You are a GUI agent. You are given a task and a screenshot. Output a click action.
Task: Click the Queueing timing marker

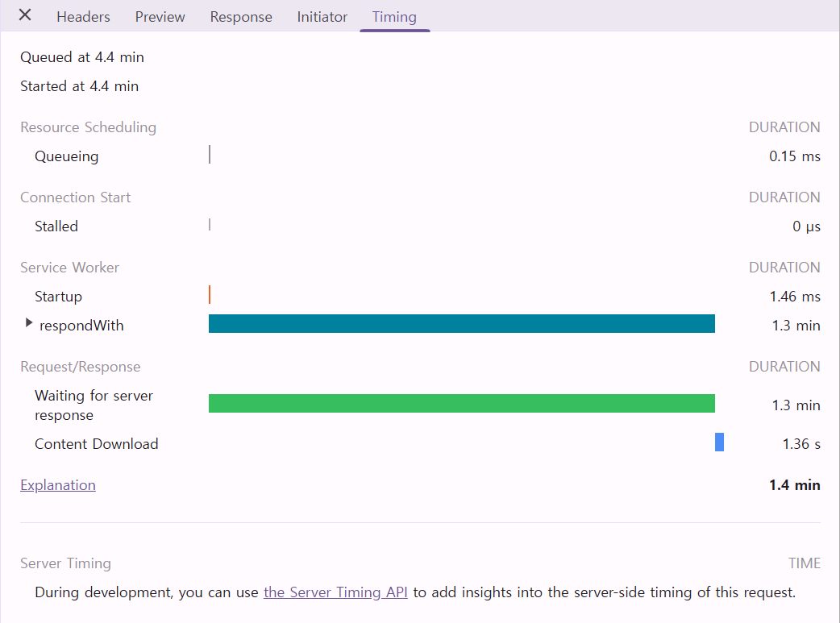(x=210, y=155)
